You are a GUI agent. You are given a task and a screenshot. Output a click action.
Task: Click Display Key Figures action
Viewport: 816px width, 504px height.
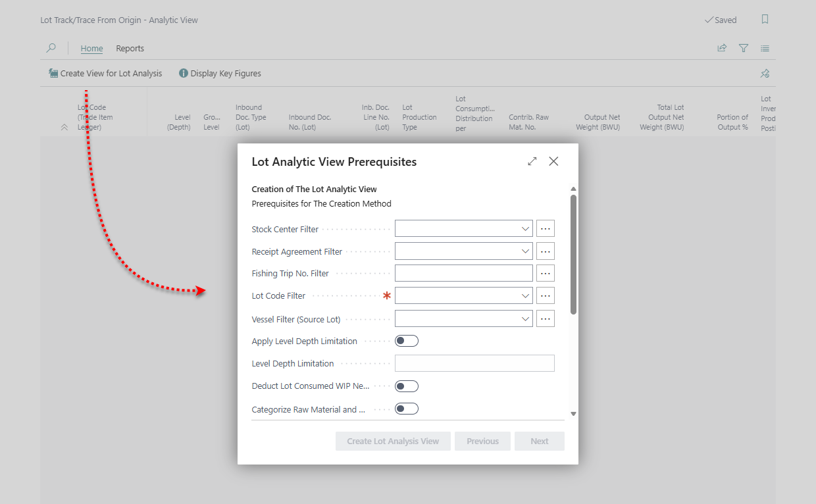click(x=220, y=74)
